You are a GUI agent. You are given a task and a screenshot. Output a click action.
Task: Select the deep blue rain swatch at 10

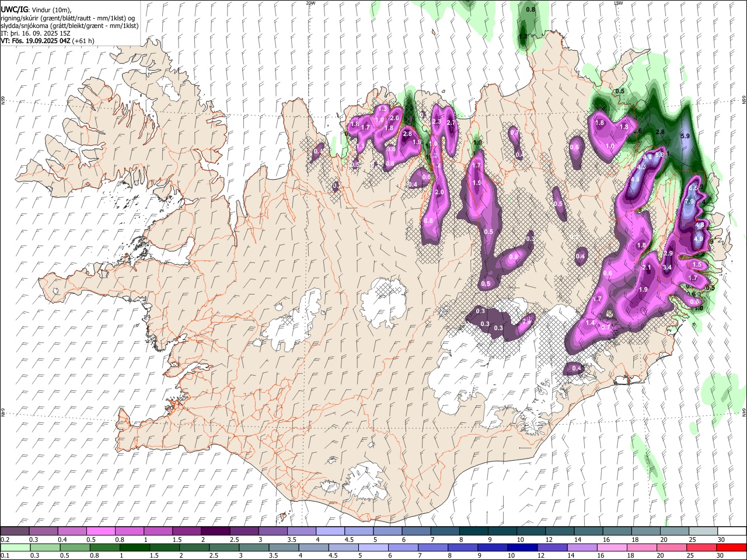click(522, 547)
